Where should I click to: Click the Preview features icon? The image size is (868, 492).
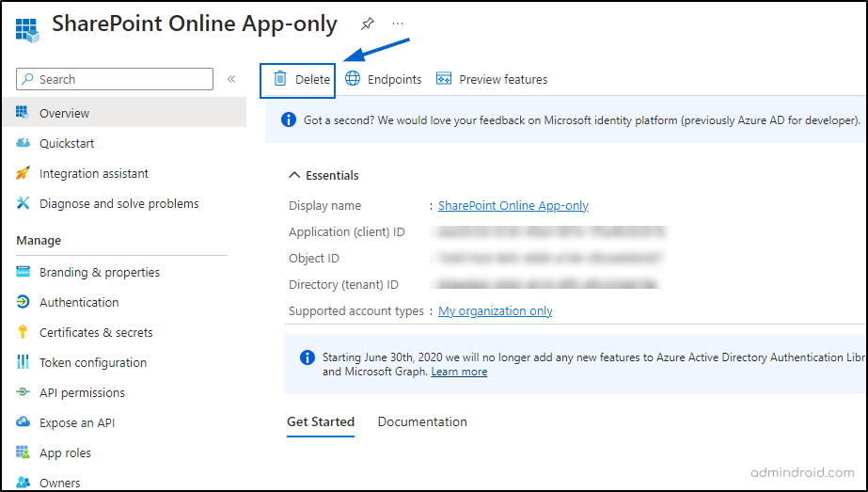coord(444,79)
